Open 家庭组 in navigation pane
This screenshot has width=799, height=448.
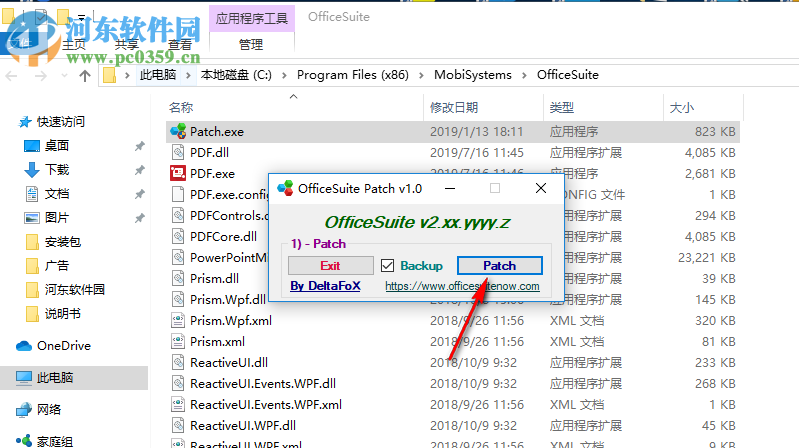coord(55,441)
